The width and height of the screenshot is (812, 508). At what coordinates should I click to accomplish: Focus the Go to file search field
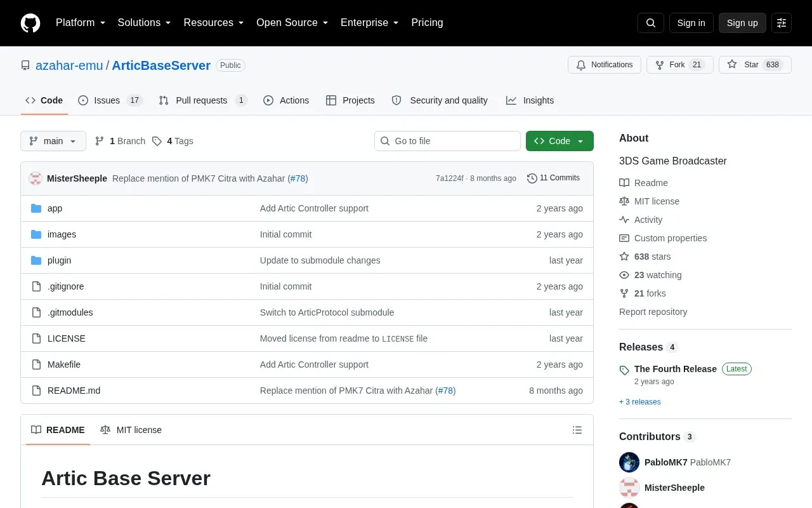click(x=447, y=141)
